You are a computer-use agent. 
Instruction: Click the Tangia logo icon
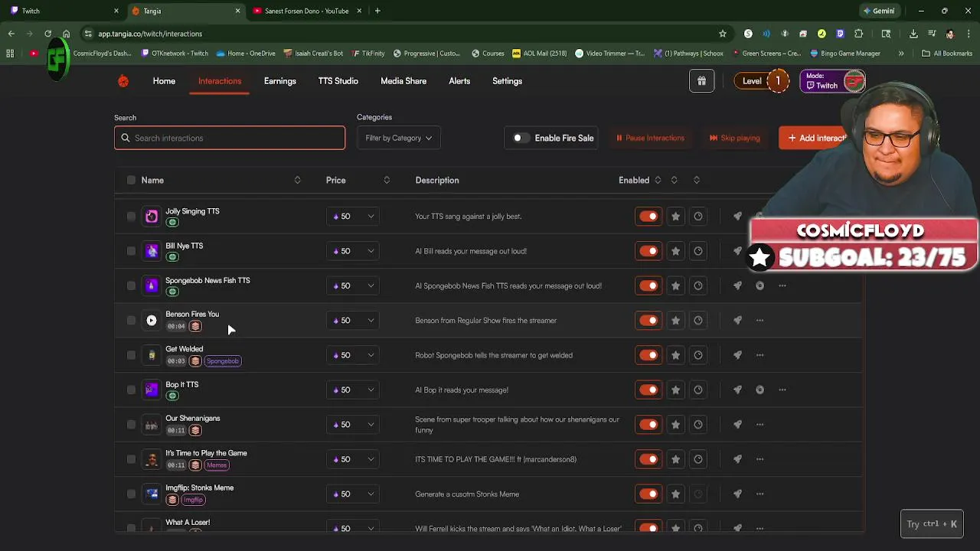[x=123, y=81]
